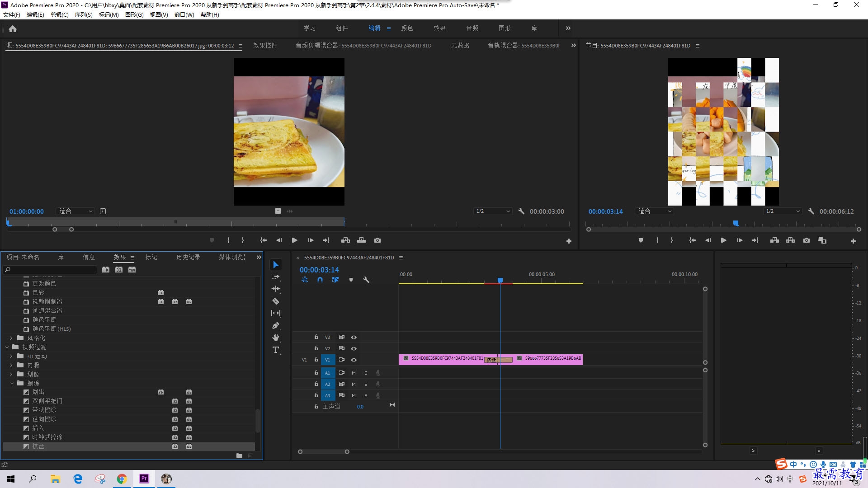
Task: Toggle linked selection in timeline
Action: pos(335,280)
